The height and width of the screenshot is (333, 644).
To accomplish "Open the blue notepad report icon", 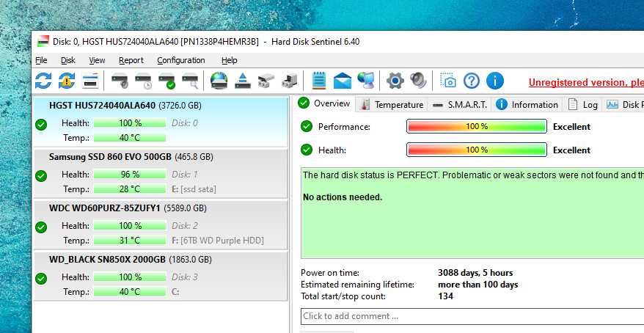I will [319, 81].
